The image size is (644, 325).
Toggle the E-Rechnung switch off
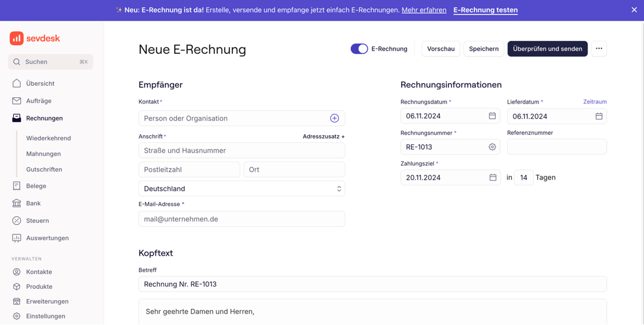pos(359,49)
